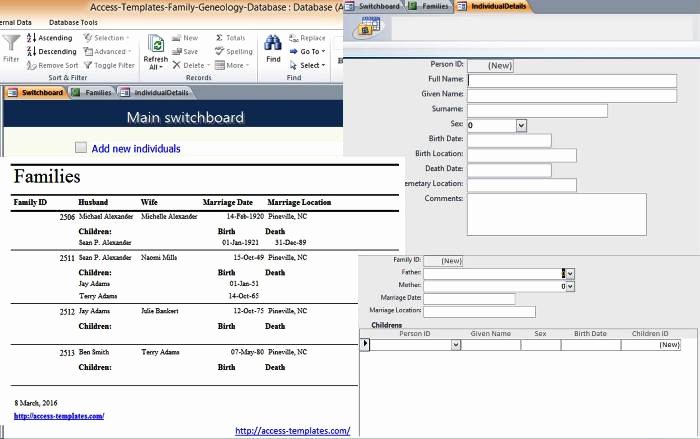Click the Comments text area
Viewport: 700px width, 439px height.
pyautogui.click(x=557, y=214)
